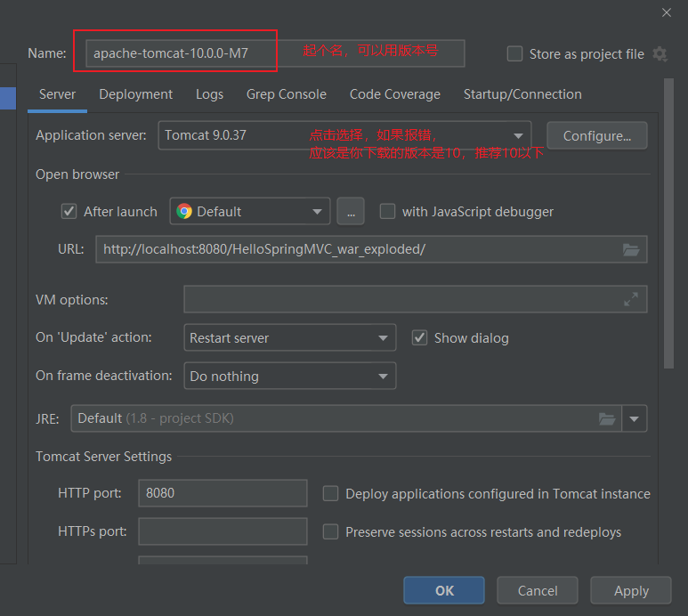Expand the On frame deactivation dropdown
Viewport: 688px width, 616px height.
tap(289, 376)
